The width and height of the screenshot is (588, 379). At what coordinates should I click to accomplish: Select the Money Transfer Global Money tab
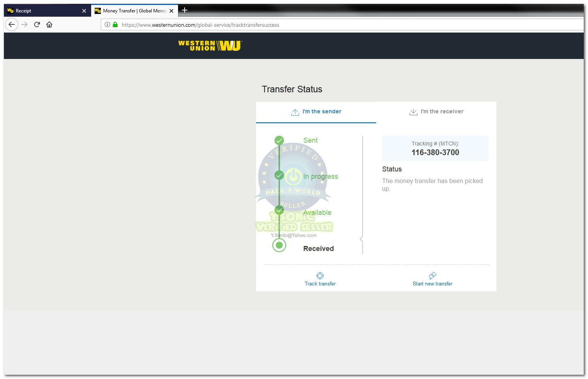135,11
